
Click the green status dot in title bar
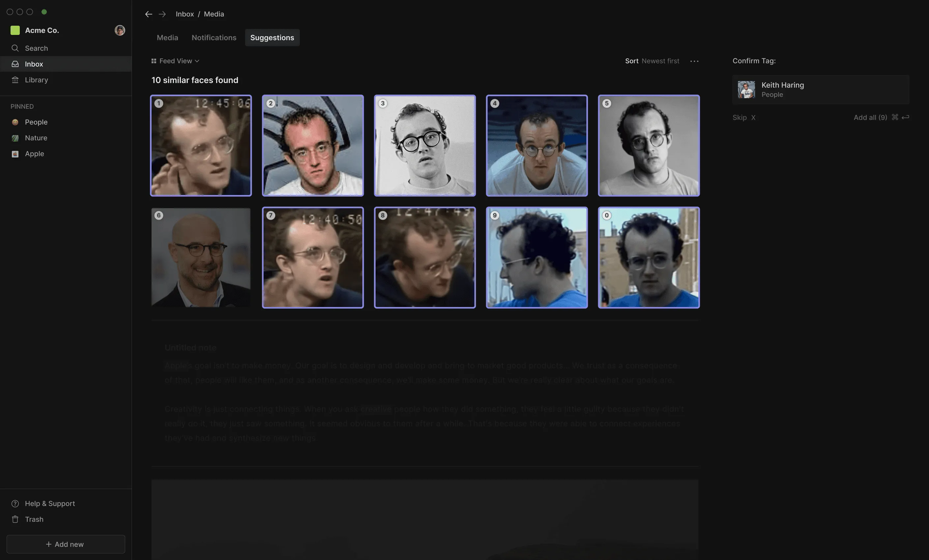pyautogui.click(x=44, y=12)
